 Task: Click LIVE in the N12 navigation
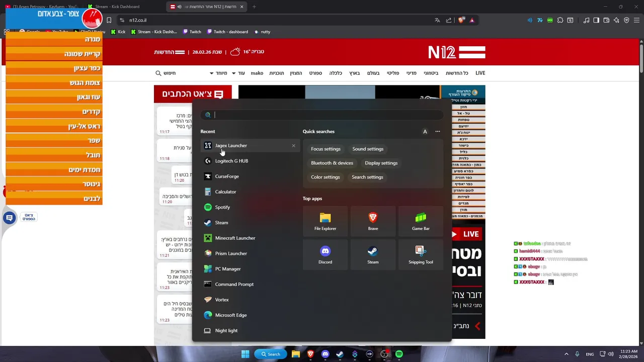480,73
